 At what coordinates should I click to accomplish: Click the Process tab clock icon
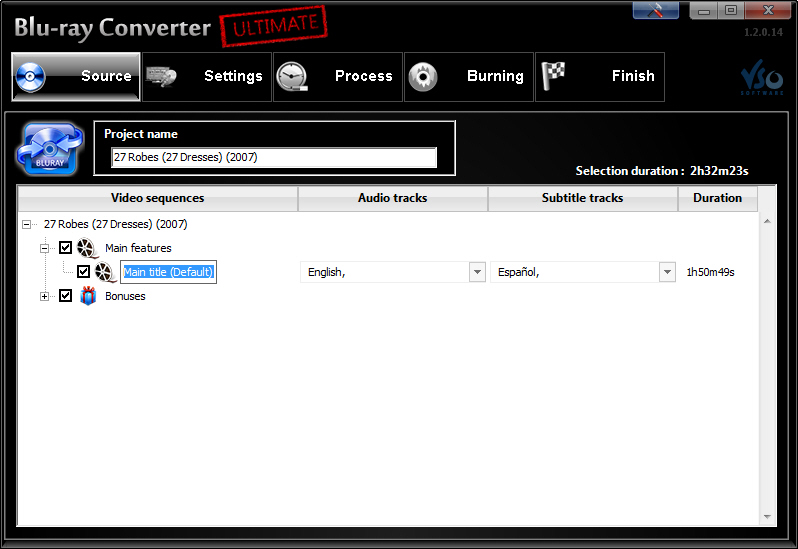click(292, 77)
